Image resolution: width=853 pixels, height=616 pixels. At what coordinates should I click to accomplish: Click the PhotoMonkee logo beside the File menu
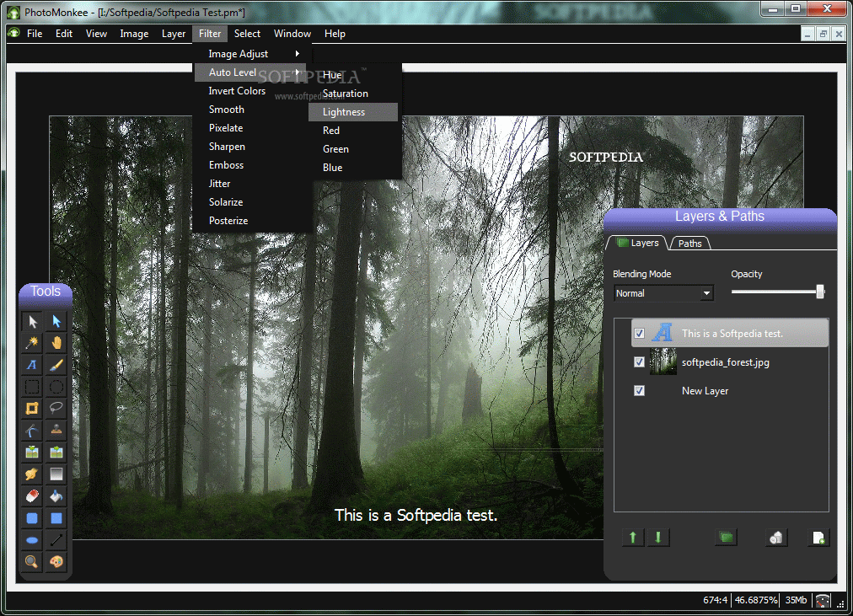[x=13, y=33]
